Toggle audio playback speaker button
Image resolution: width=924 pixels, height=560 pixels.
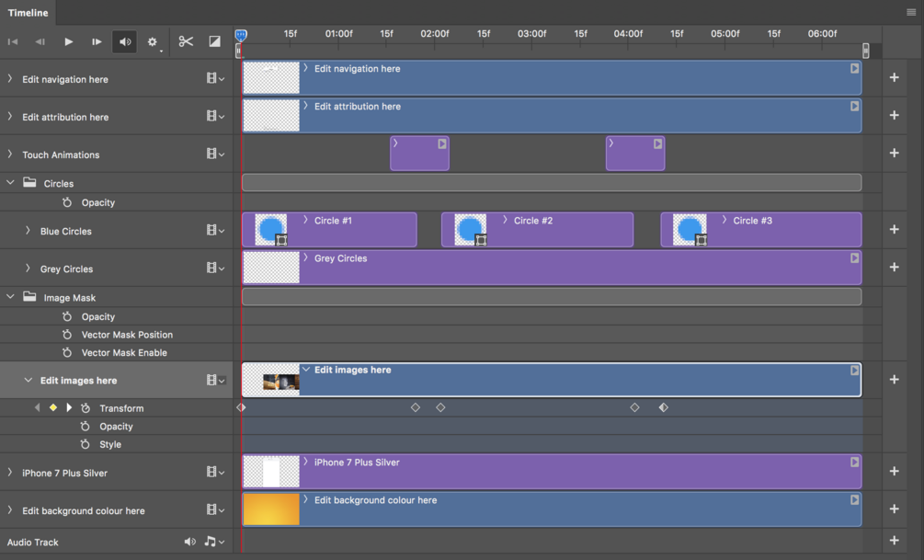click(125, 41)
